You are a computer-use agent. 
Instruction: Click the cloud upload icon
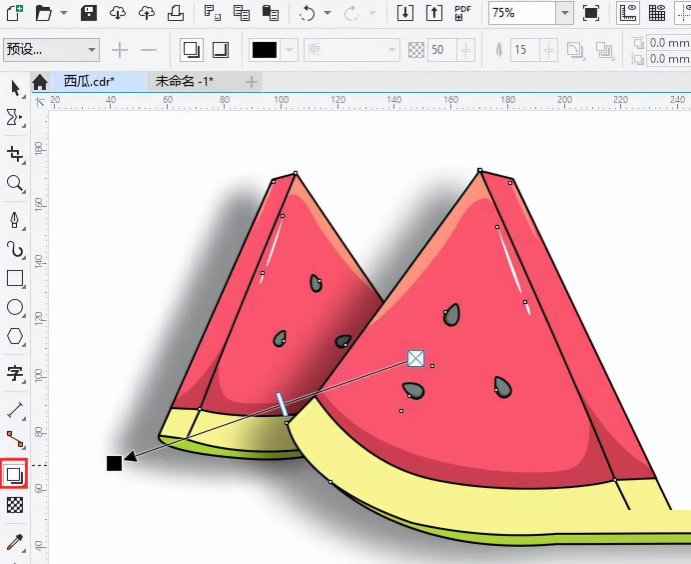[x=147, y=13]
